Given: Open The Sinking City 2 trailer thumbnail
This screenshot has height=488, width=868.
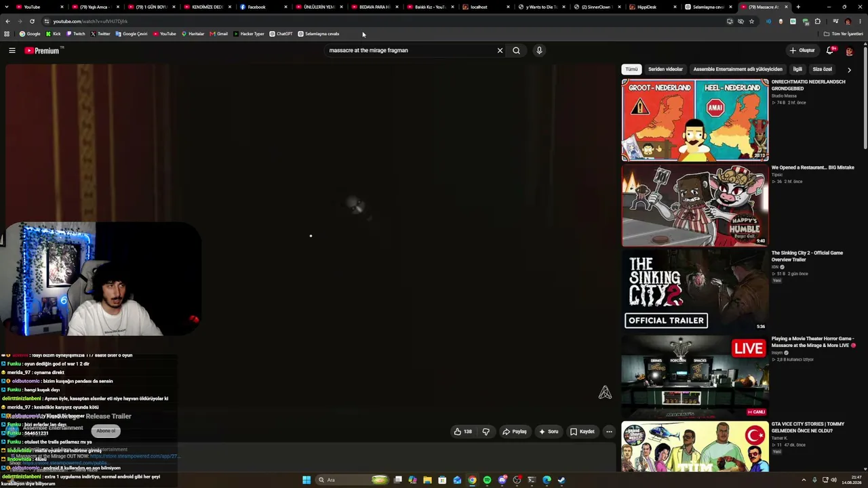Looking at the screenshot, I should coord(695,291).
